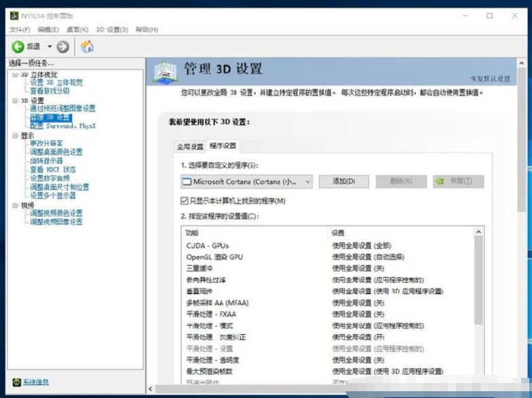Click the system information icon at bottom left

17,382
